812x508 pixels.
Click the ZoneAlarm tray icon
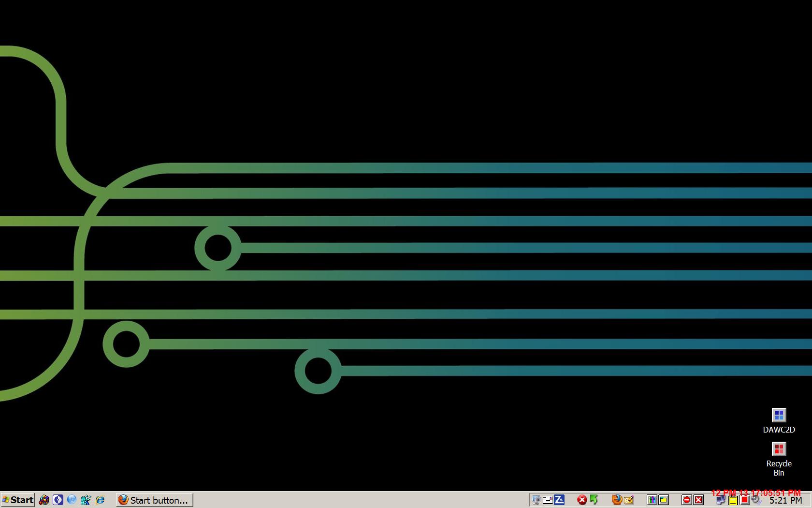click(560, 500)
